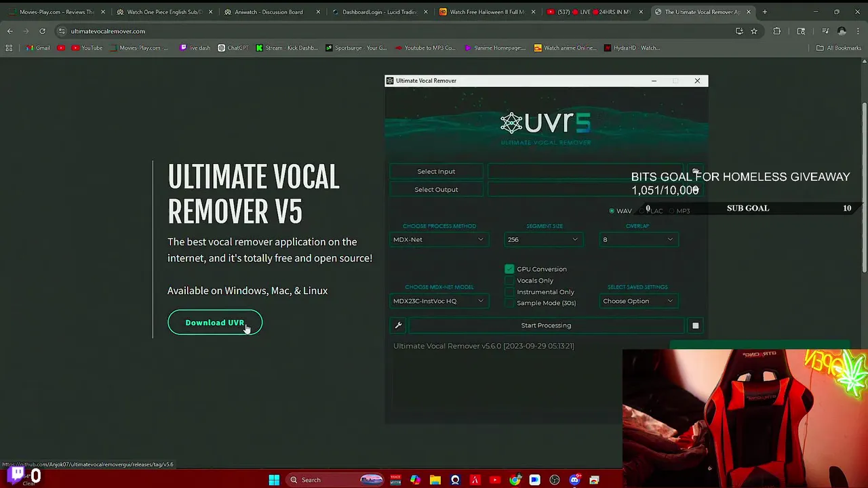The width and height of the screenshot is (868, 488).
Task: Open OBS Studio from the taskbar
Action: (555, 480)
